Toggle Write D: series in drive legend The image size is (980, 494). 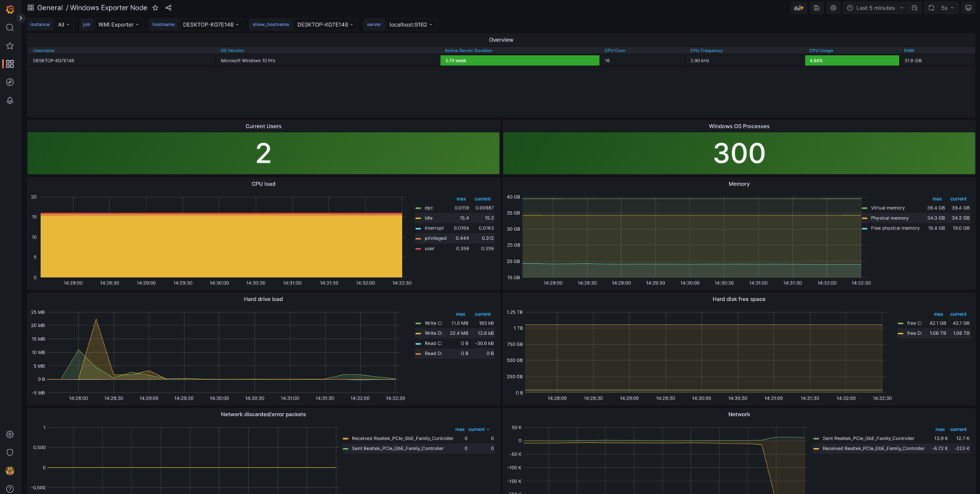click(x=433, y=334)
